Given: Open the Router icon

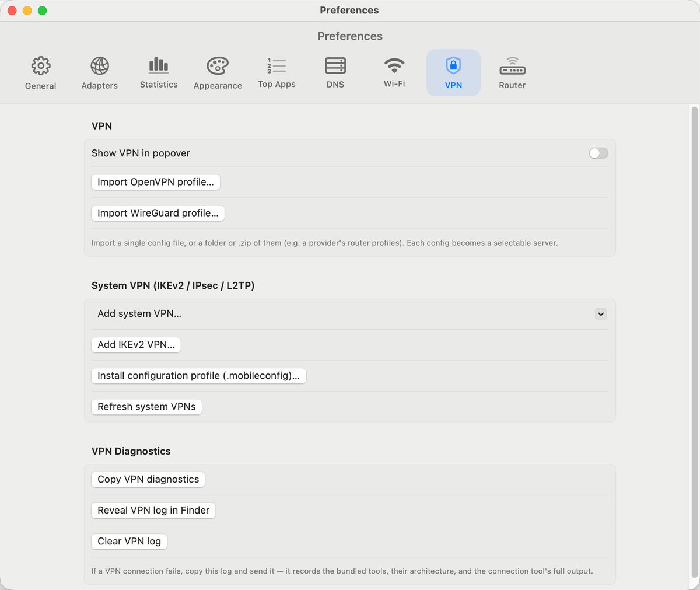Looking at the screenshot, I should pyautogui.click(x=512, y=65).
